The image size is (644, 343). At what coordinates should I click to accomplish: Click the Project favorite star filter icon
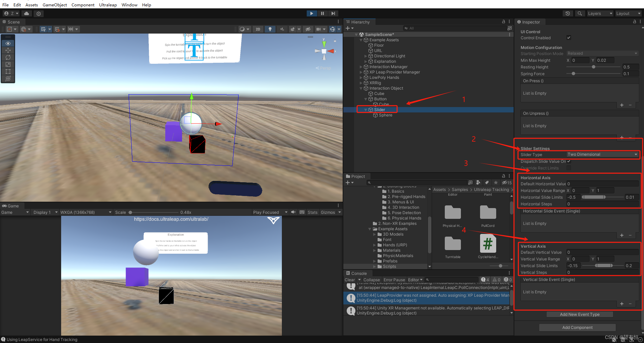coord(496,183)
